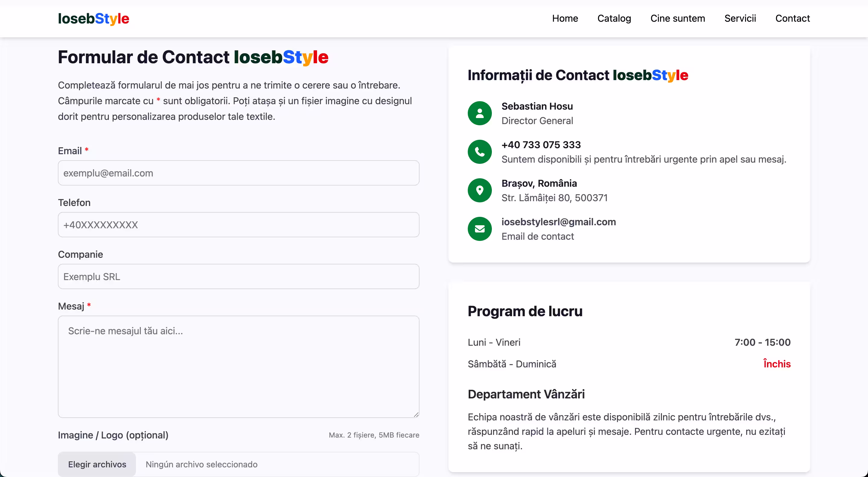Click the location pin icon for Brașov
This screenshot has height=477, width=868.
click(480, 190)
